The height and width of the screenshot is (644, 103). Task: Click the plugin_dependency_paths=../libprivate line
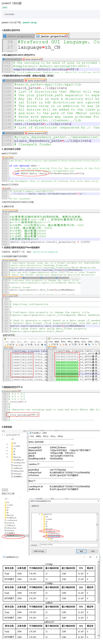tap(52, 141)
